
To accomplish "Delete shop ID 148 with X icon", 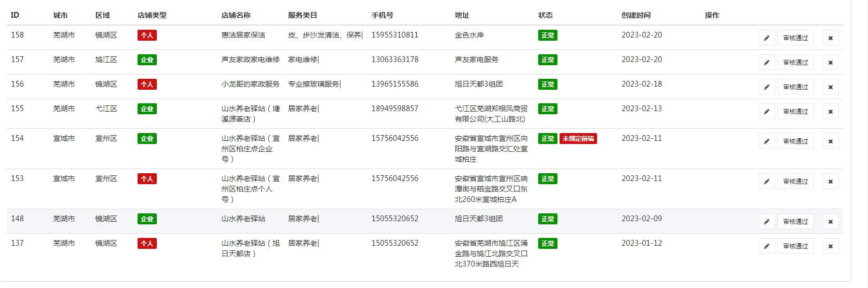I will (x=830, y=222).
